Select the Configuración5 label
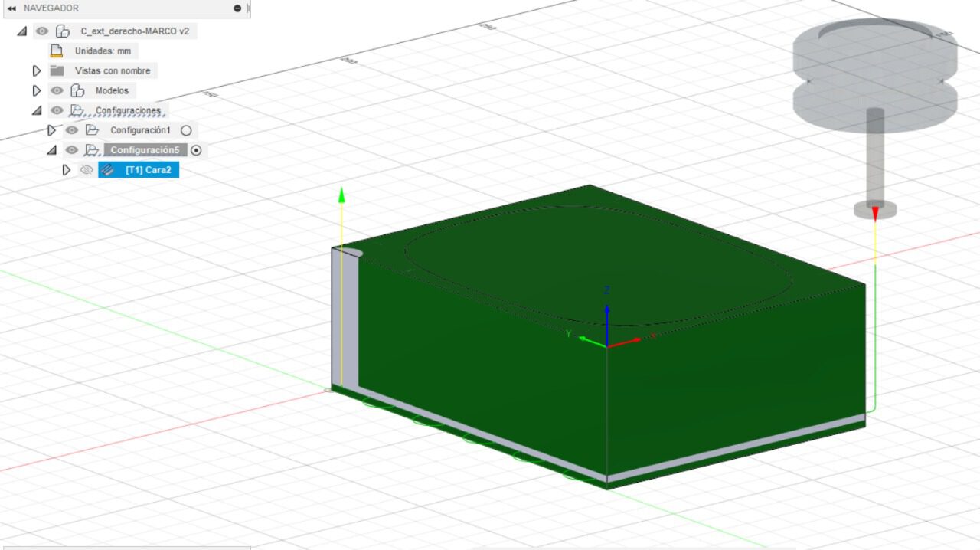This screenshot has width=980, height=550. (x=145, y=150)
